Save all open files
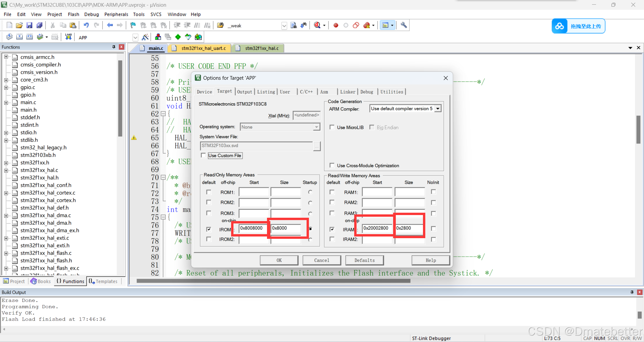This screenshot has width=644, height=342. [x=40, y=25]
